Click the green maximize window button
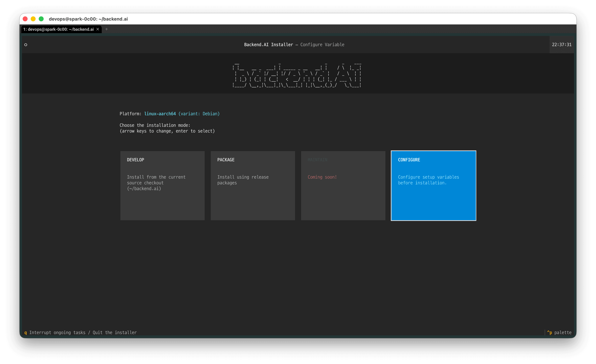The height and width of the screenshot is (364, 596). (41, 19)
